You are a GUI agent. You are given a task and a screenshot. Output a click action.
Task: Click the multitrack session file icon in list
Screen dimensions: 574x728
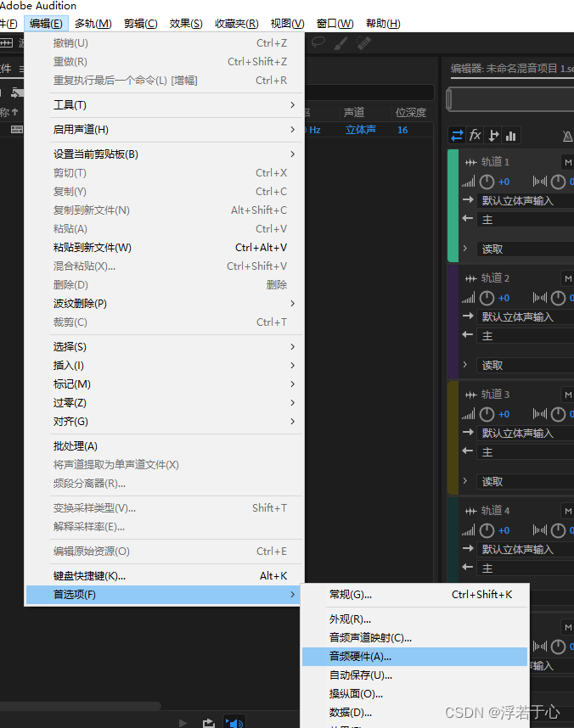17,130
